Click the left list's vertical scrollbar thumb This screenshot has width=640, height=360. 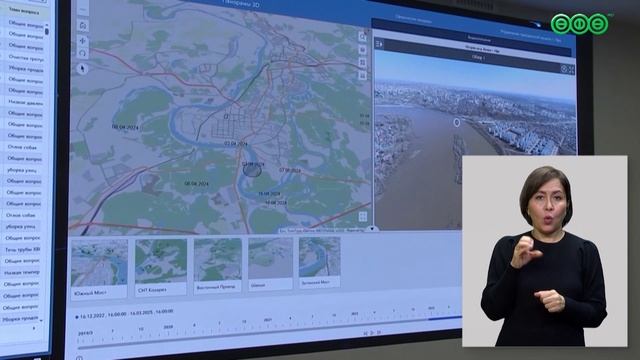click(47, 31)
